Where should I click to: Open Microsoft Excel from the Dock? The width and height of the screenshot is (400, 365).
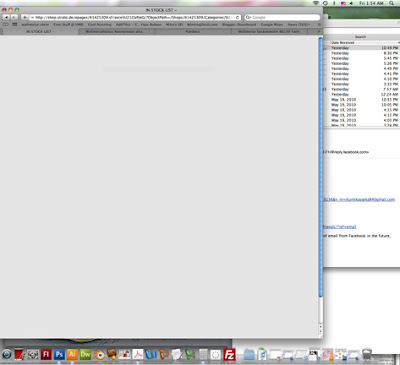[x=190, y=355]
